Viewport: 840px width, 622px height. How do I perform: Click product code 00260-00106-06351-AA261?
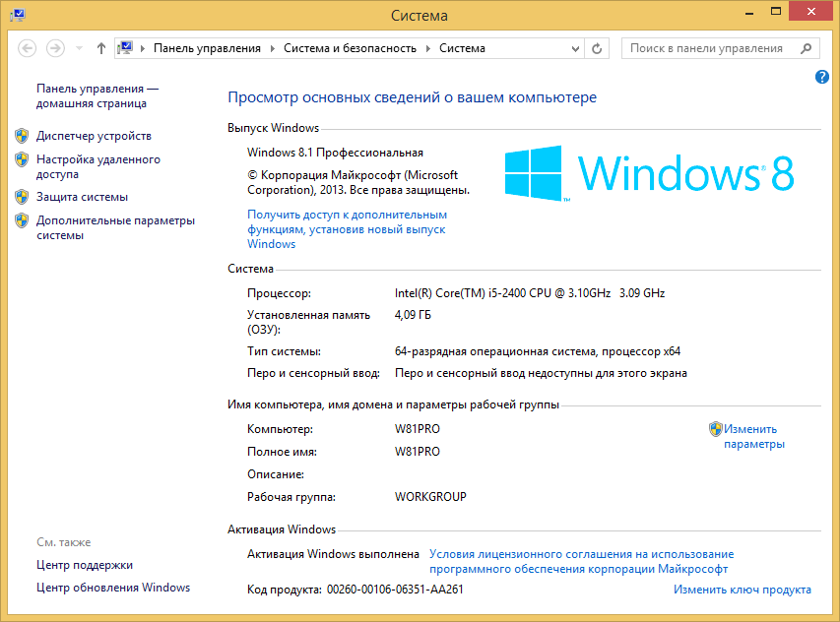pyautogui.click(x=395, y=590)
